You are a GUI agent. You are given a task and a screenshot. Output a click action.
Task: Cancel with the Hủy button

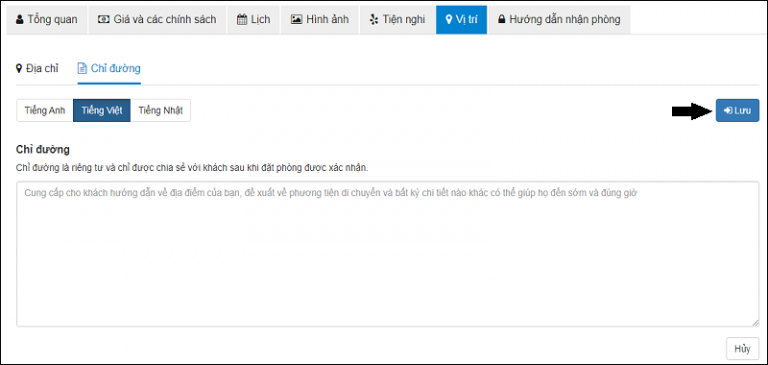pyautogui.click(x=743, y=349)
